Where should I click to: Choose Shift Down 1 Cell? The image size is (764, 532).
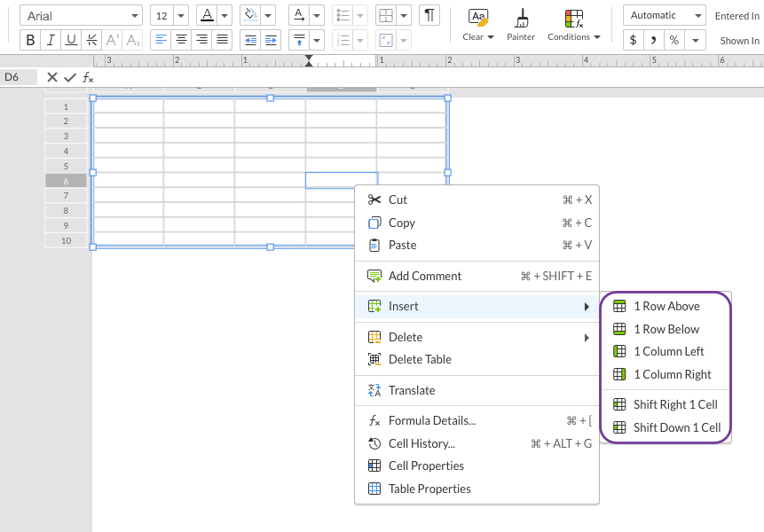(x=666, y=427)
